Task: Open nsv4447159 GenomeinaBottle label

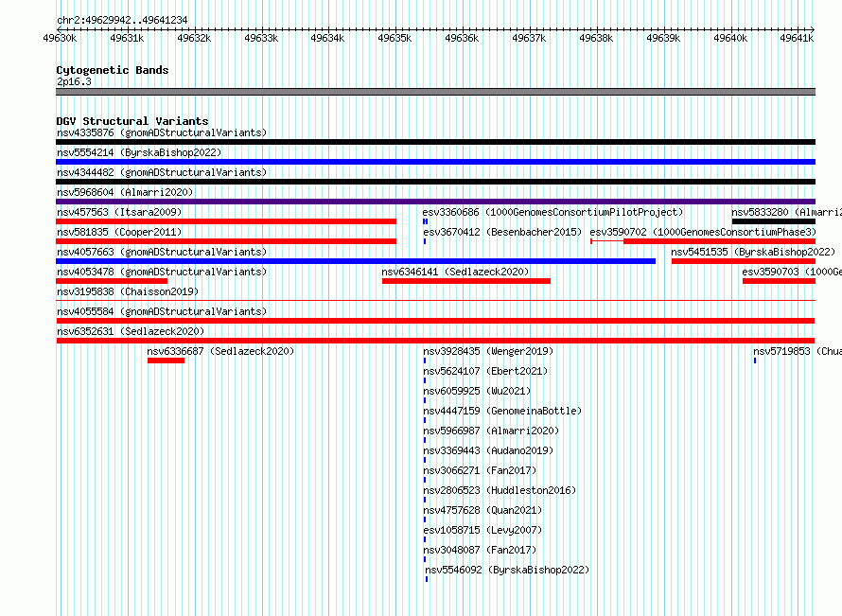Action: pos(502,411)
